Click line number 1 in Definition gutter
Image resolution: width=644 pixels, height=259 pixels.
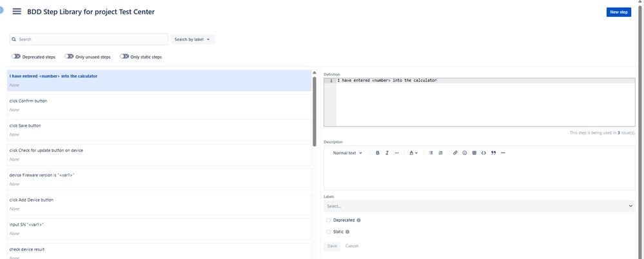point(331,81)
